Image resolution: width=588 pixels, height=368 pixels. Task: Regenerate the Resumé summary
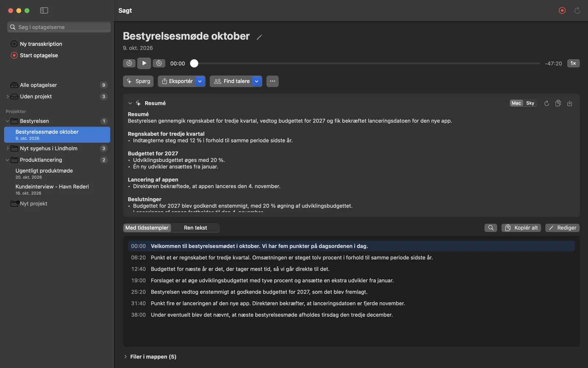546,103
